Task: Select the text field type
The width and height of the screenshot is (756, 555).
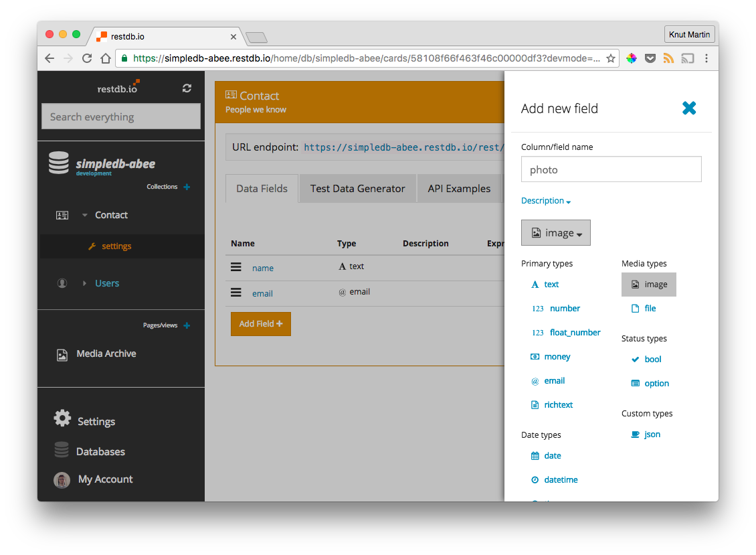Action: 545,285
